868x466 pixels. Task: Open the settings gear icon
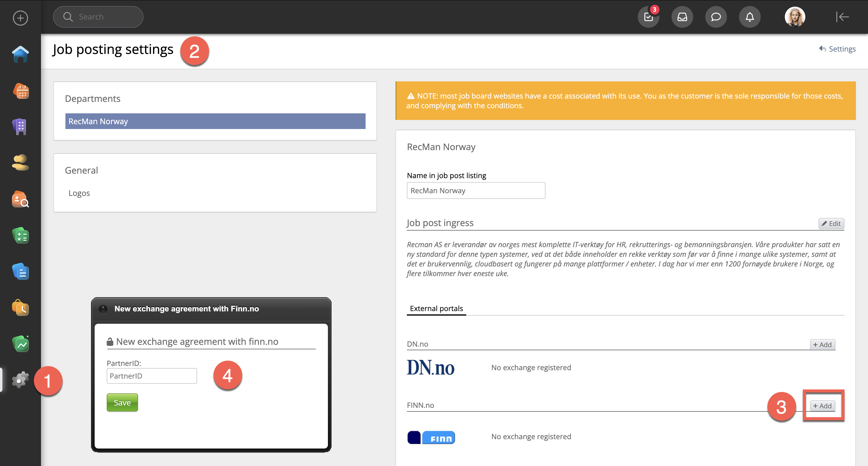(20, 380)
